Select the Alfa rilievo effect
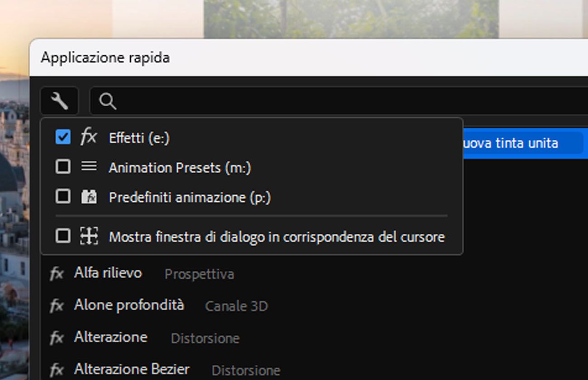Viewport: 588px width, 380px height. click(108, 273)
